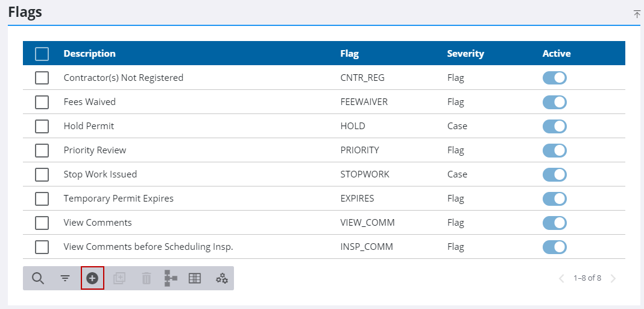Click the CNTR_REG flag code
The image size is (644, 309).
point(362,78)
